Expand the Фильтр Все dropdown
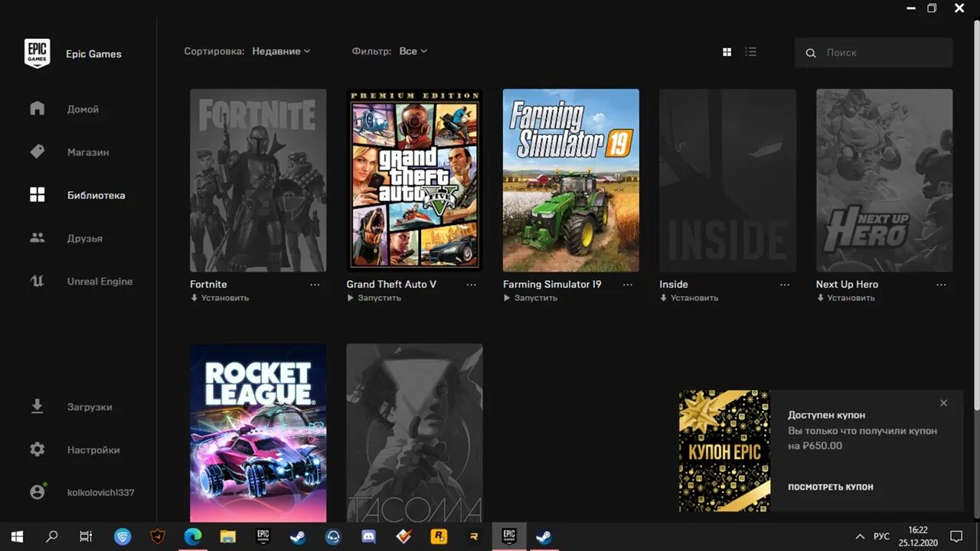The width and height of the screenshot is (980, 551). tap(413, 51)
